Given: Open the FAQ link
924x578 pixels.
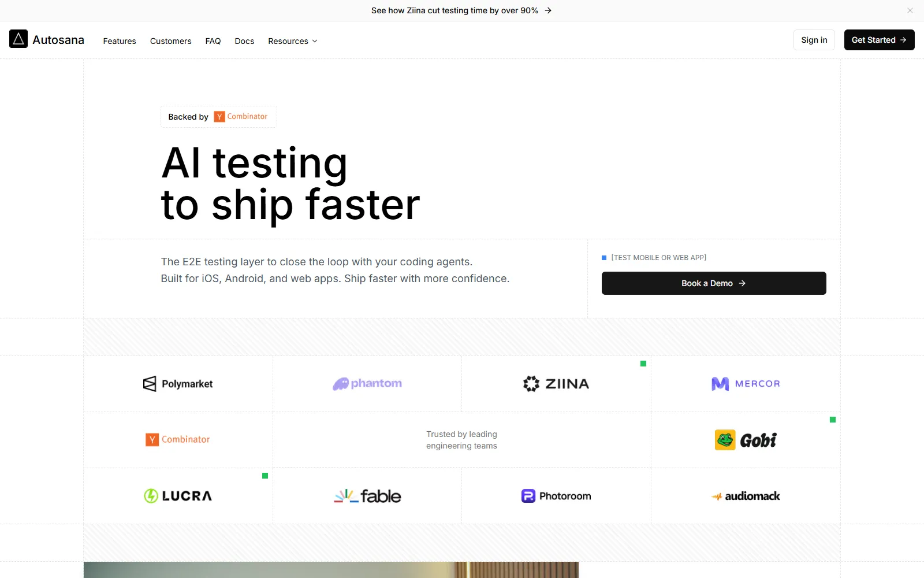Looking at the screenshot, I should 213,41.
